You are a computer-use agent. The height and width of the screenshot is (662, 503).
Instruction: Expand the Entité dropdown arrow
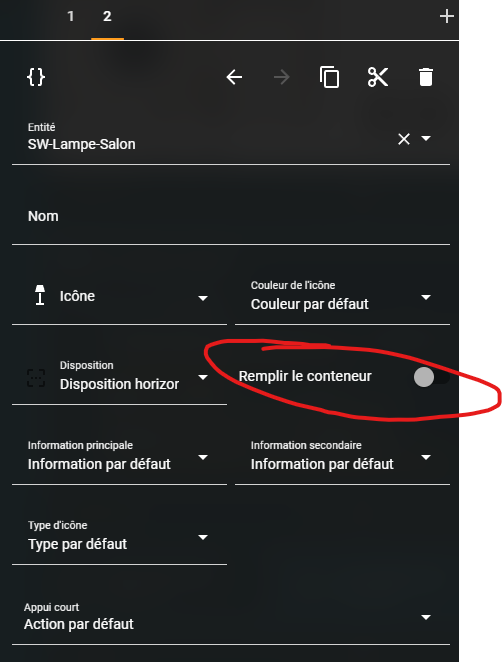(x=426, y=138)
